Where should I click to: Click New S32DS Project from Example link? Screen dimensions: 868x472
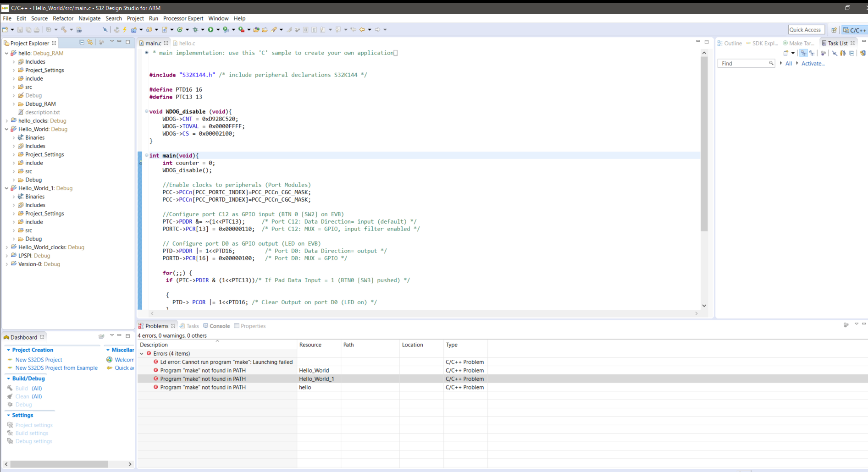(56, 368)
